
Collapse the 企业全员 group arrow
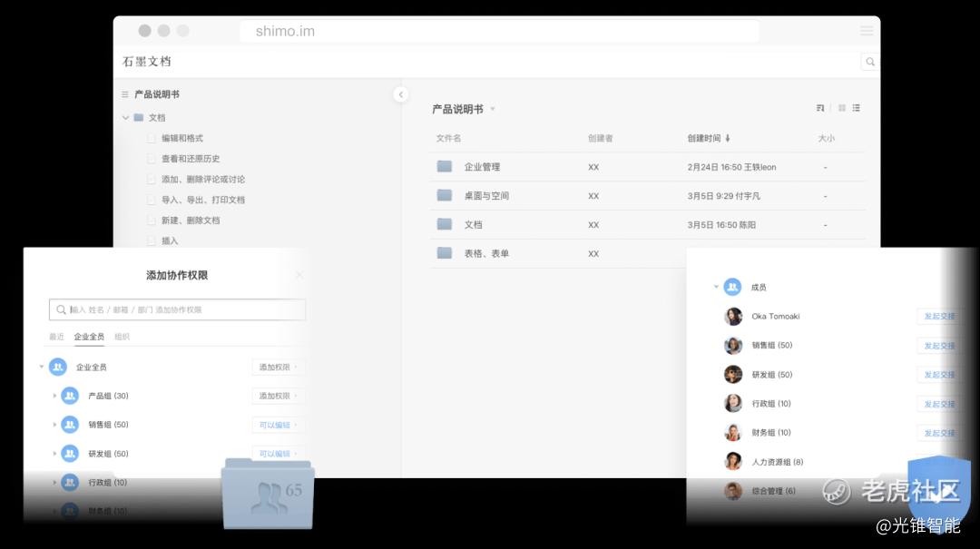pos(42,367)
